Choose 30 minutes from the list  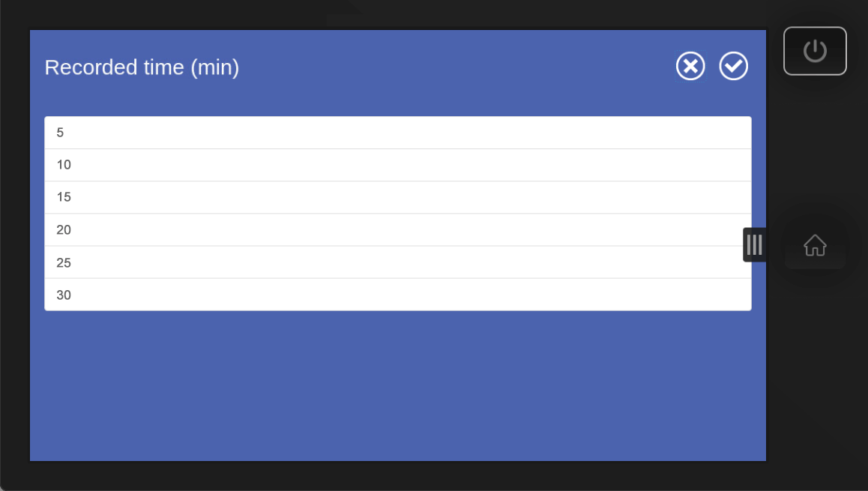click(x=397, y=295)
